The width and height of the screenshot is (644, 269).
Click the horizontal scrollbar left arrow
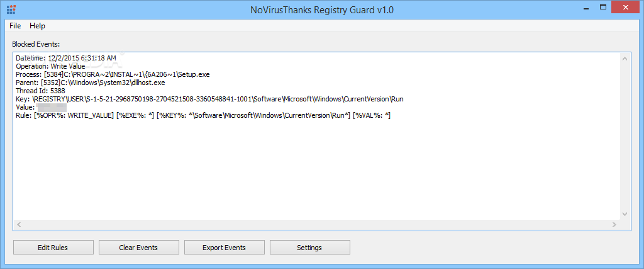(x=18, y=224)
